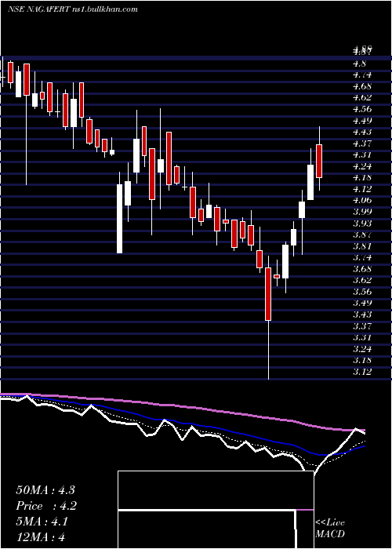Select the 3.99 price axis label
The image size is (392, 549).
(x=362, y=212)
